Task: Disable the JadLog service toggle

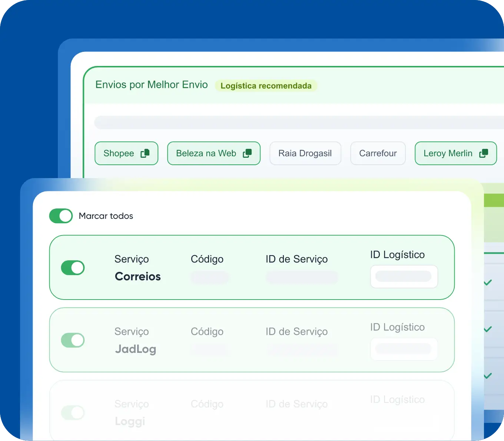Action: (x=73, y=340)
